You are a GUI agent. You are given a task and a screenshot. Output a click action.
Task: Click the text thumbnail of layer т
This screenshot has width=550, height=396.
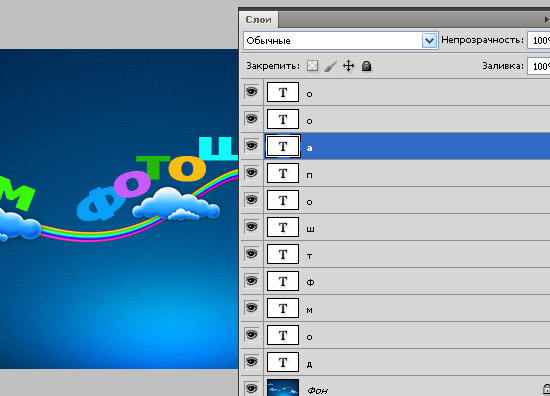[283, 254]
